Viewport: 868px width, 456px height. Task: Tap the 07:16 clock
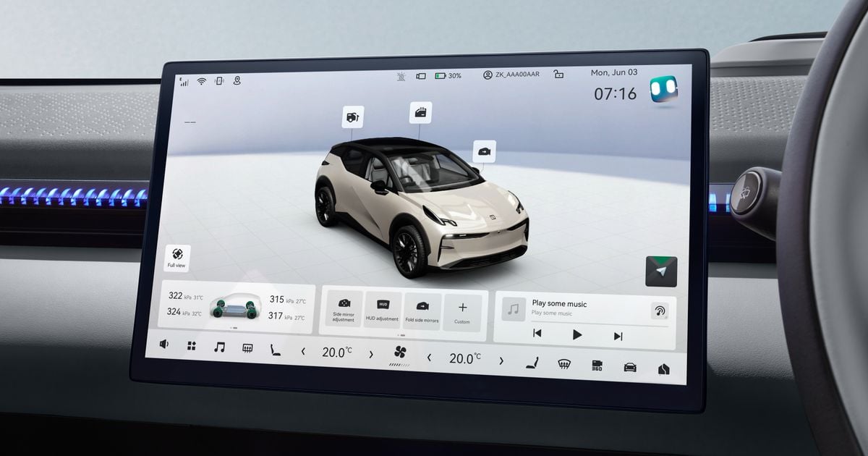616,93
